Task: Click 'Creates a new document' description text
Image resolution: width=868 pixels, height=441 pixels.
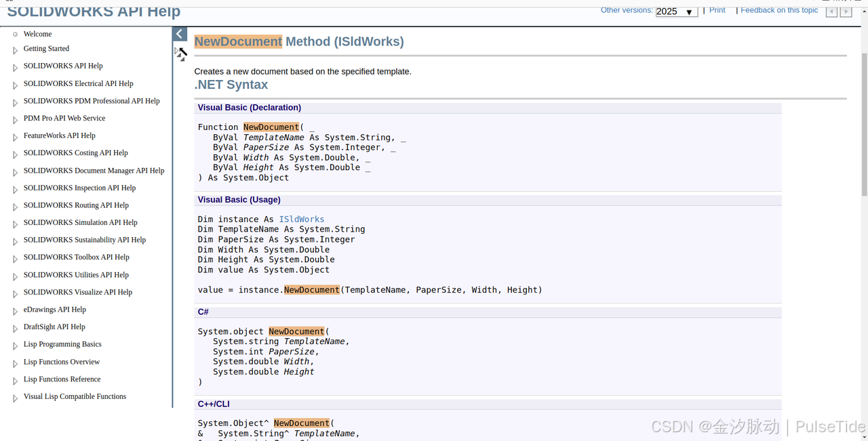Action: point(303,72)
